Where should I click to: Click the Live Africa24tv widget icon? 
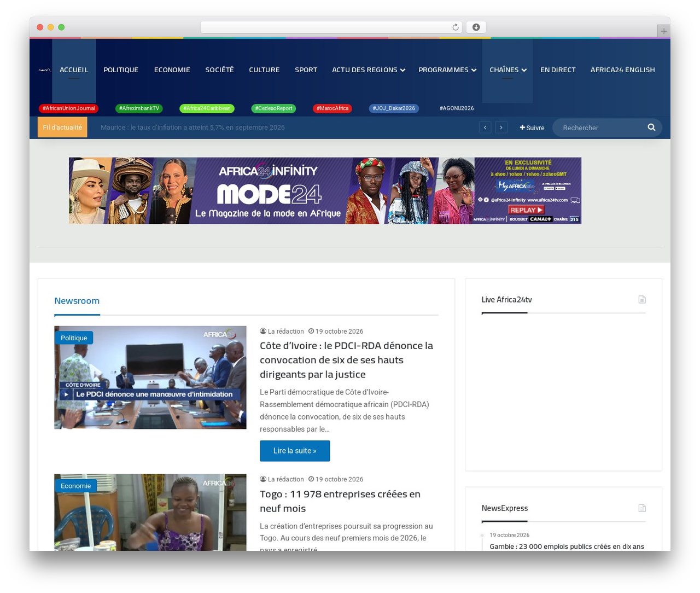(642, 300)
